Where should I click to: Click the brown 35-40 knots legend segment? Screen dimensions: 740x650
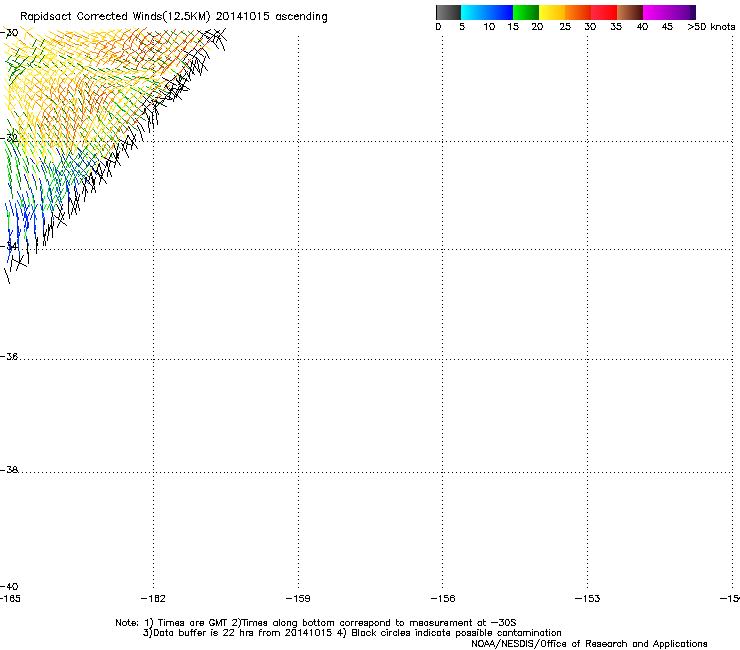coord(630,12)
